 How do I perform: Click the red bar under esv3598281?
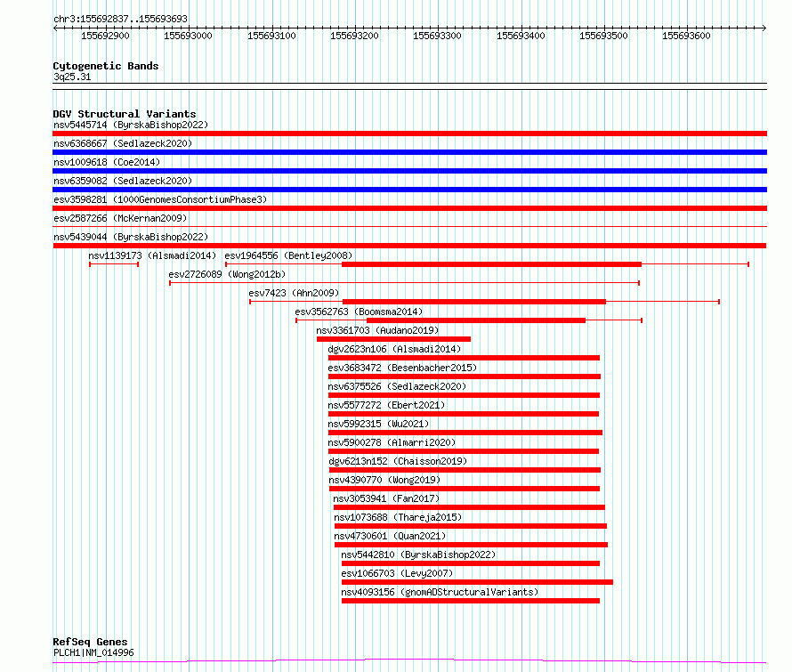409,208
